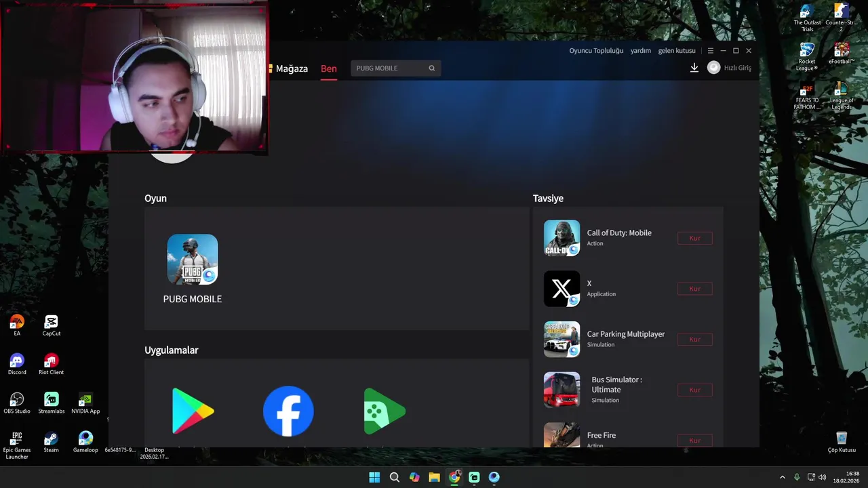The width and height of the screenshot is (868, 488).
Task: Open gelen kutusu inbox link
Action: pos(677,51)
